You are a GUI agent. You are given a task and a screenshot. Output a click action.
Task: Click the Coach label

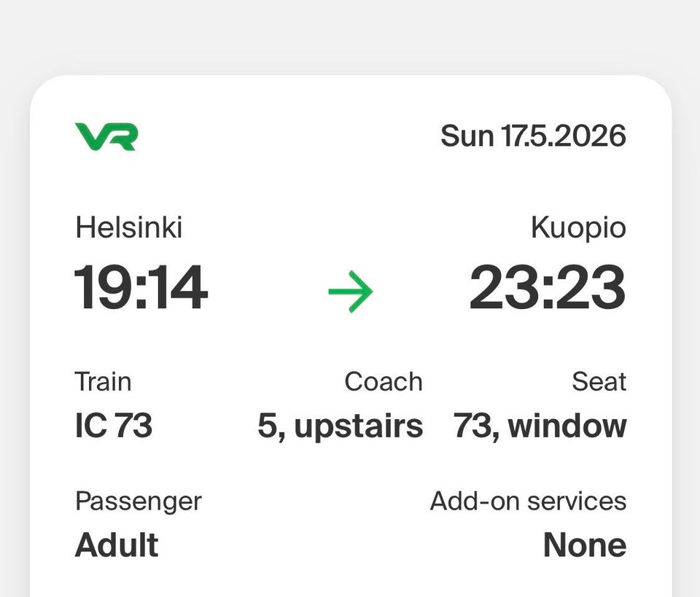(x=383, y=381)
